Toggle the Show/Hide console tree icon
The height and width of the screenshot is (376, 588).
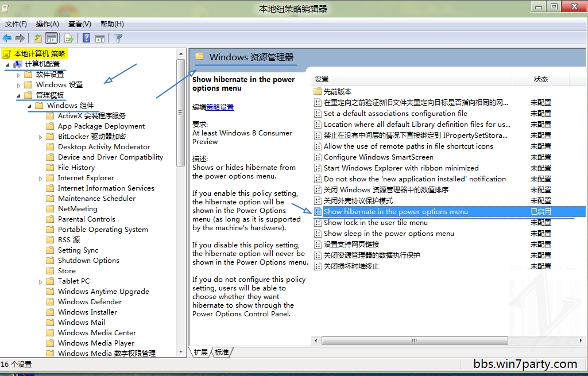(x=51, y=38)
